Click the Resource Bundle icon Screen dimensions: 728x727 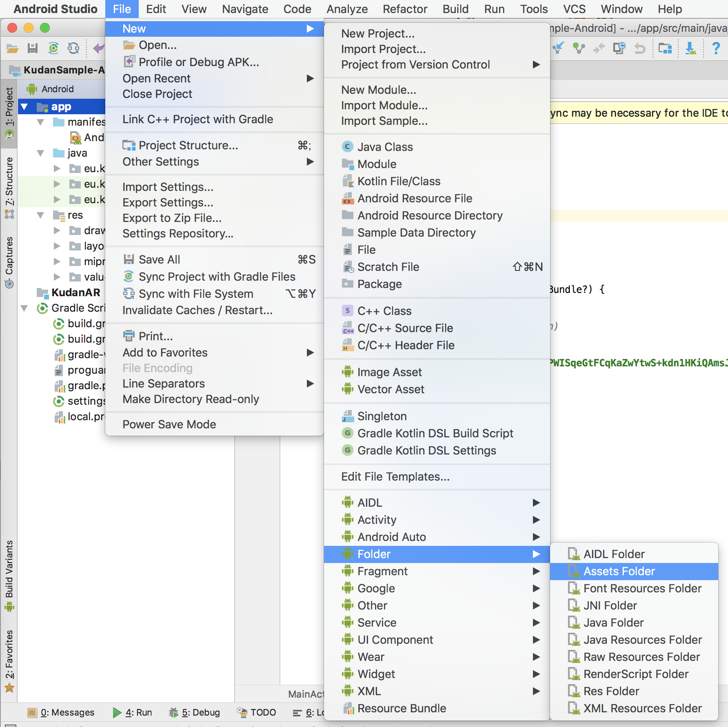pyautogui.click(x=348, y=708)
